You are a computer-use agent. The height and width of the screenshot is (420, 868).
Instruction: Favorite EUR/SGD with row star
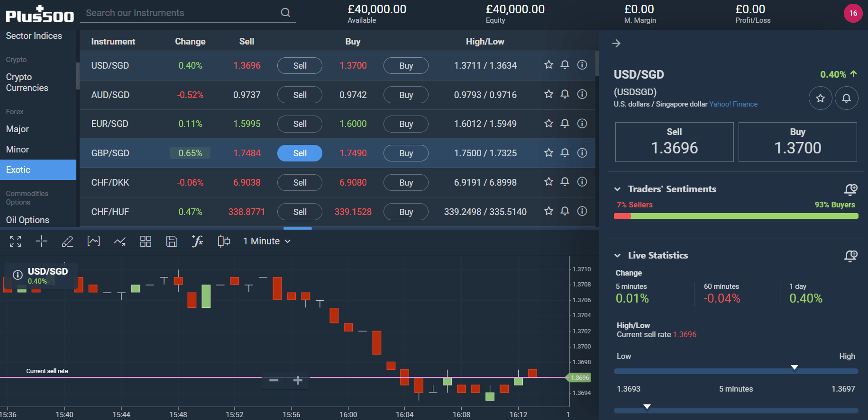[x=548, y=124]
